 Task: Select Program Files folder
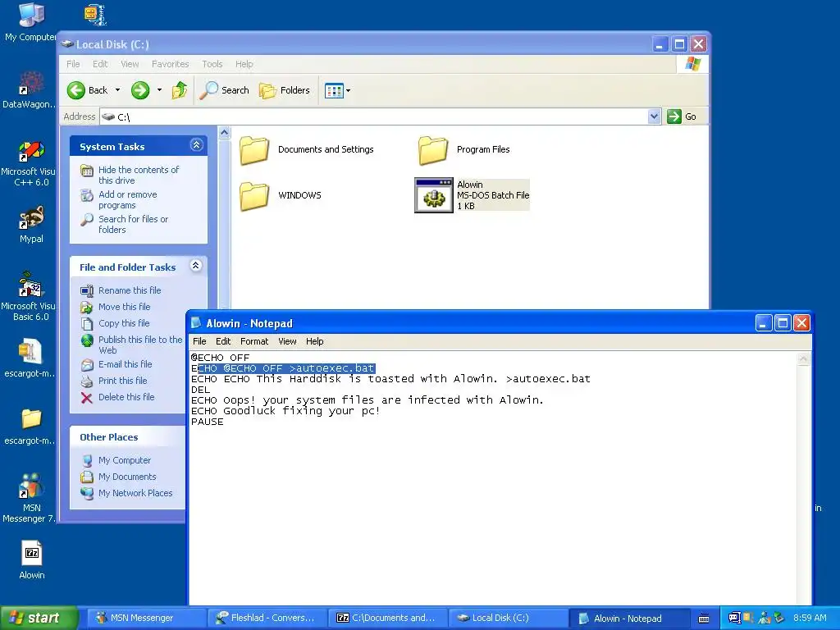464,149
